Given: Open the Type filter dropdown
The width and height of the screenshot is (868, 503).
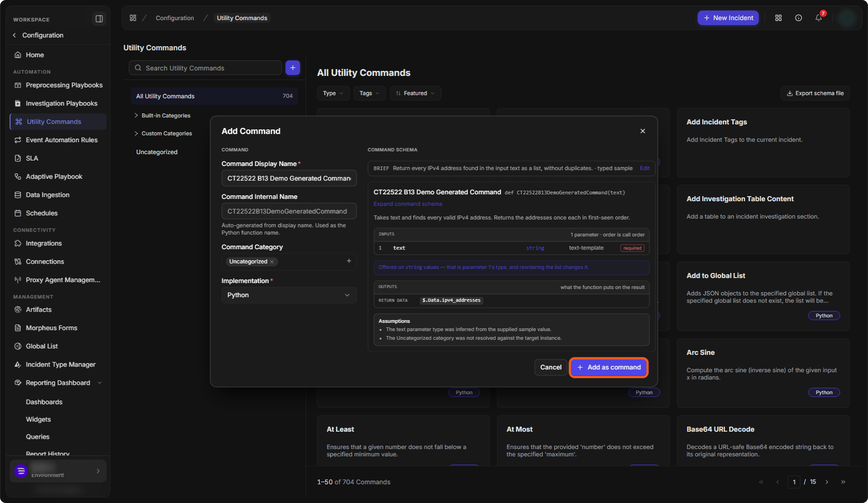Looking at the screenshot, I should point(333,93).
